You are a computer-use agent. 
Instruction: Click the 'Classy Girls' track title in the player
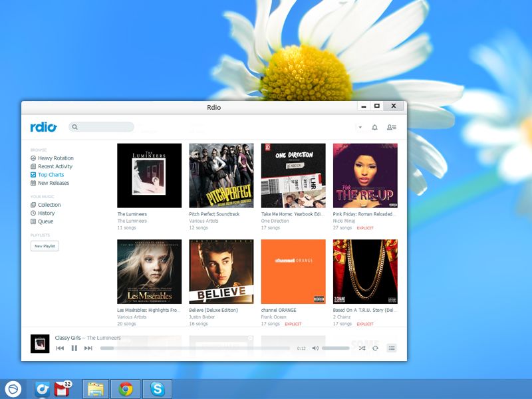point(68,338)
